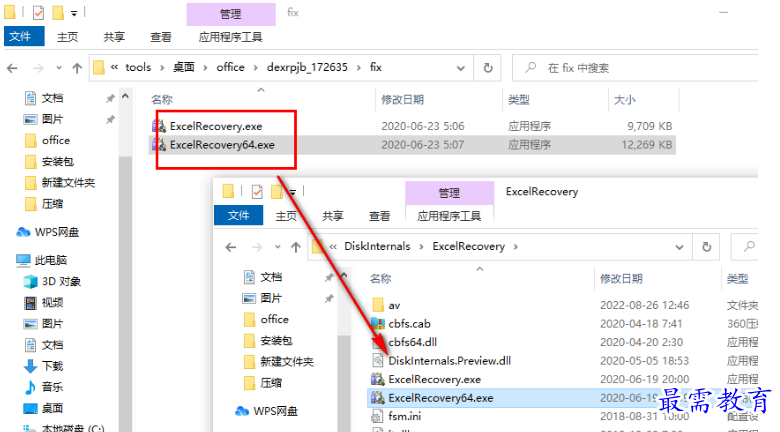
Task: Switch to the 查看 tab in the fix window
Action: click(x=161, y=37)
